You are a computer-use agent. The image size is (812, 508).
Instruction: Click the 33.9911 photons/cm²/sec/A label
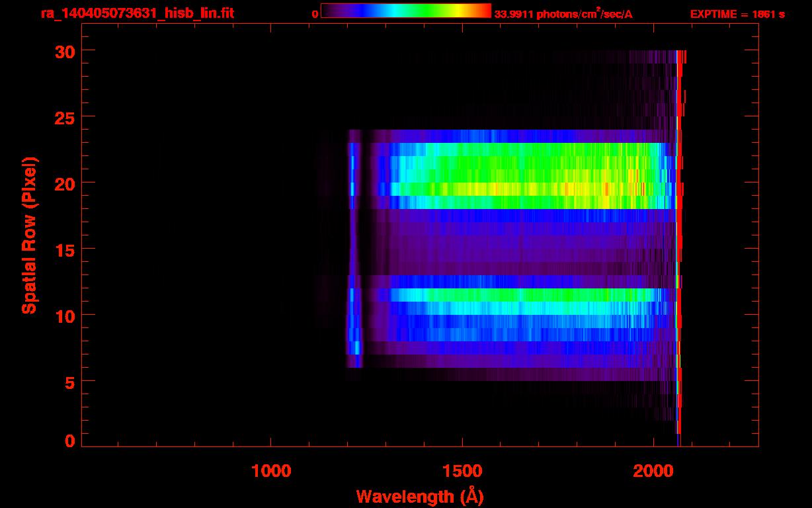[x=563, y=13]
